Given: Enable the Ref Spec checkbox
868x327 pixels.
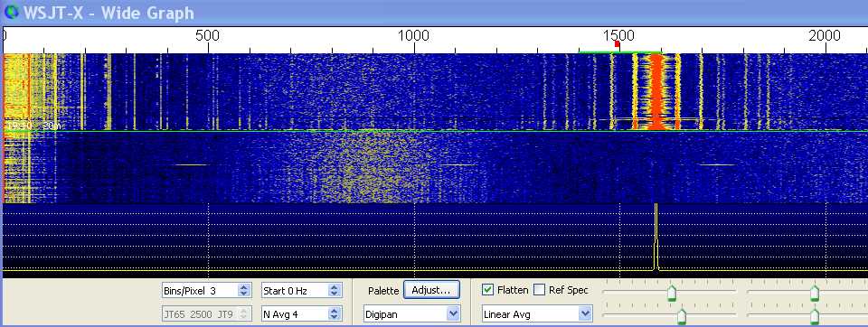Looking at the screenshot, I should click(539, 290).
